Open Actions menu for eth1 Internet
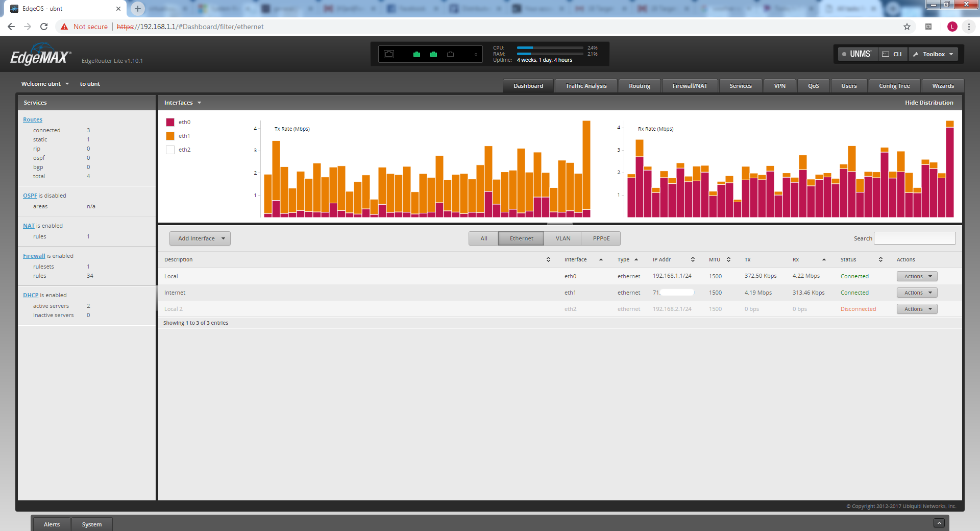980x531 pixels. click(917, 293)
